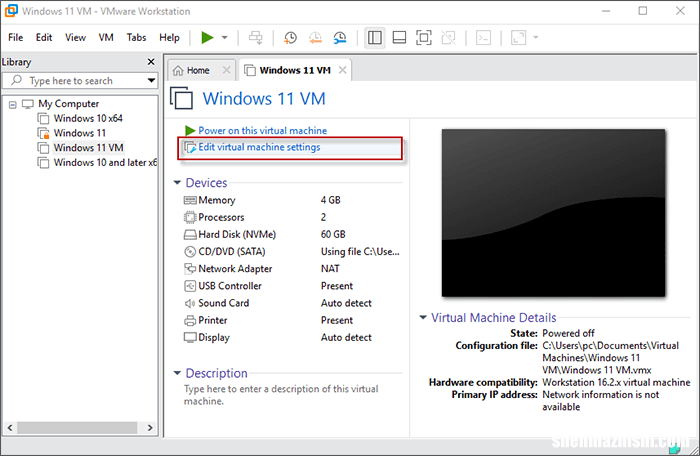Viewport: 700px width, 456px height.
Task: Switch to the Windows 11 VM tab
Action: tap(295, 71)
